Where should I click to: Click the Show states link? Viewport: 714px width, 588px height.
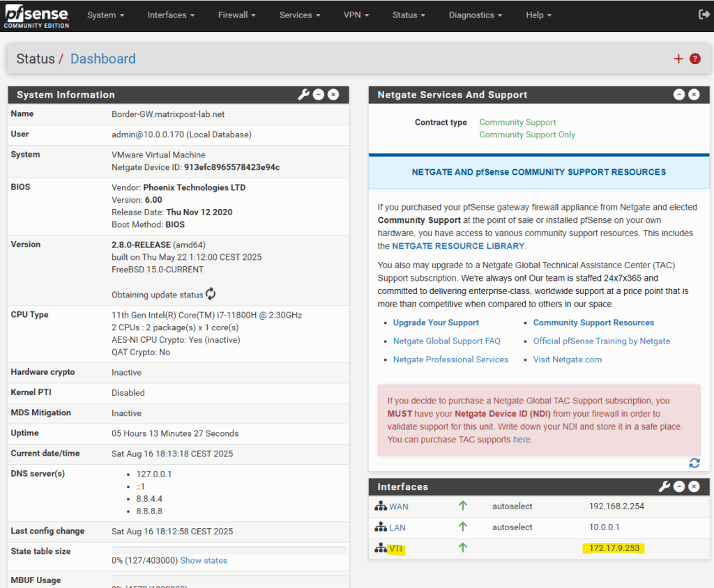(204, 561)
